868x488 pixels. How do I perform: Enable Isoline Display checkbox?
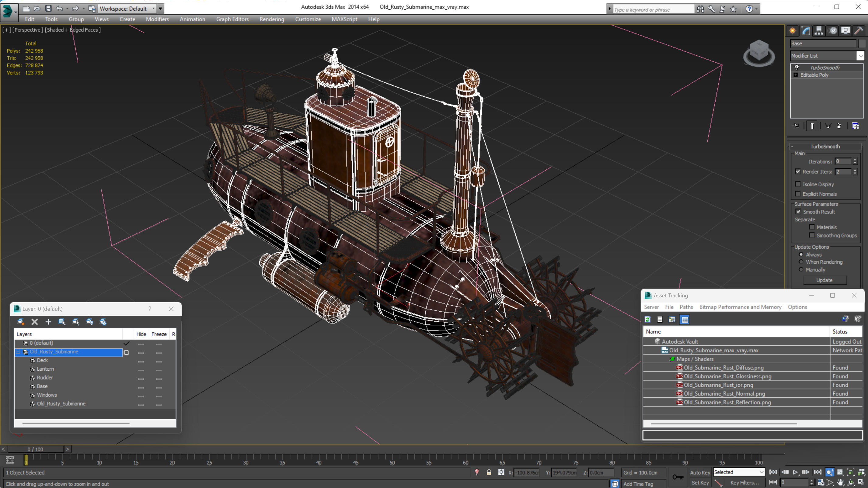click(798, 184)
